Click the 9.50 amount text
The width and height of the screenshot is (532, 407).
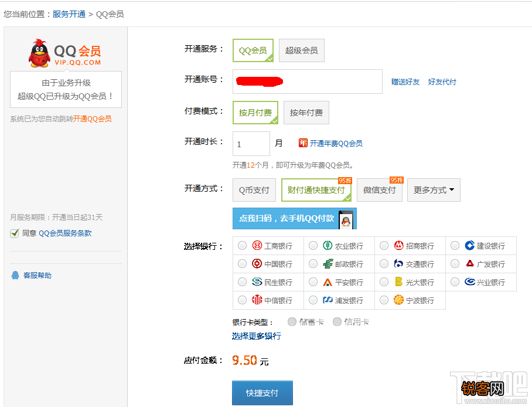245,360
